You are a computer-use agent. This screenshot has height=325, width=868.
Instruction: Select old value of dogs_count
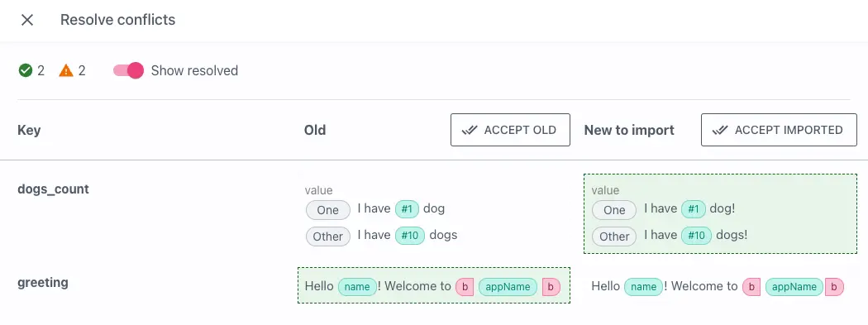433,214
